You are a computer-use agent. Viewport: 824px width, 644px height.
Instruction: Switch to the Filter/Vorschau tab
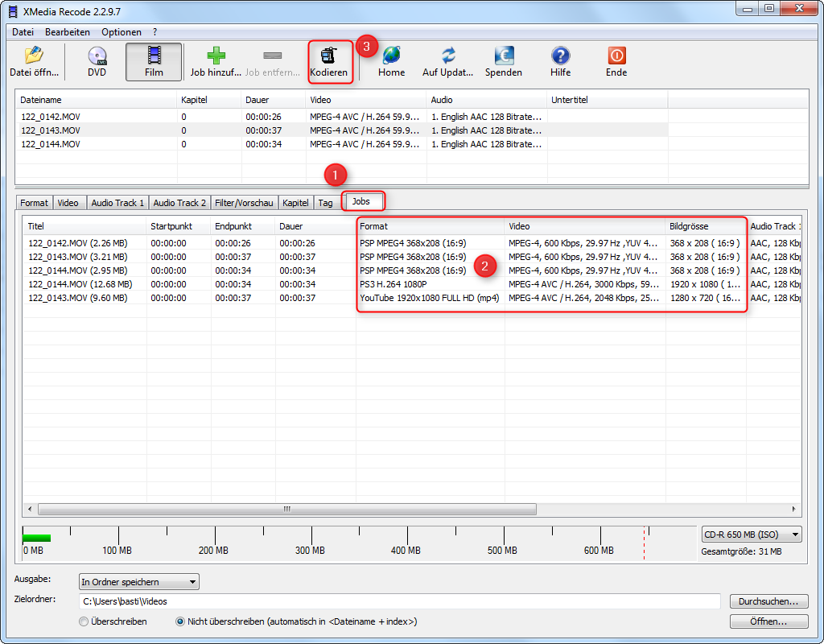click(244, 203)
